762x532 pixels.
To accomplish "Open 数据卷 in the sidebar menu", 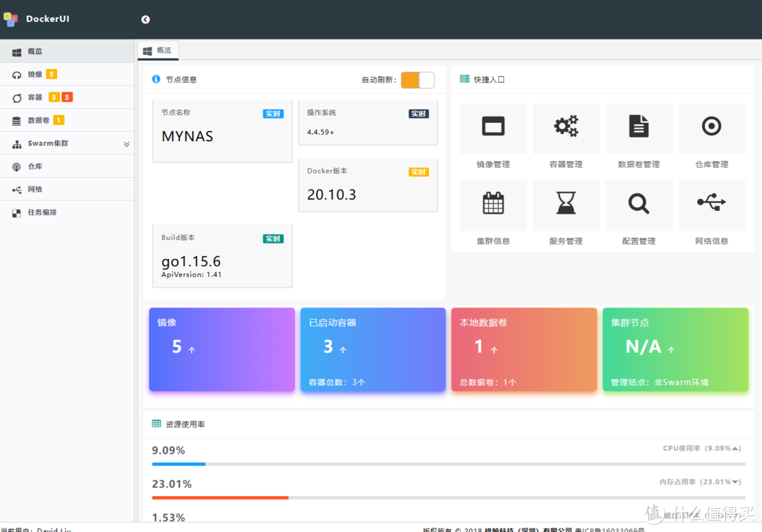I will click(x=67, y=120).
